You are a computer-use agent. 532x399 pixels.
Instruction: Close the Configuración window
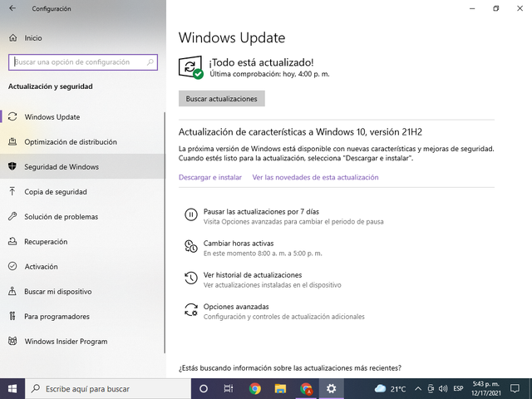pos(520,8)
